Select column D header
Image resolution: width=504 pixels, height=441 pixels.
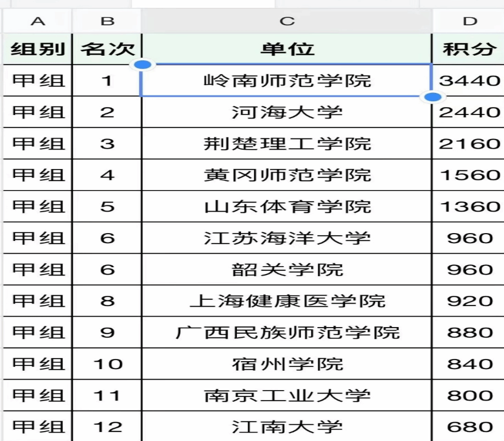click(469, 22)
